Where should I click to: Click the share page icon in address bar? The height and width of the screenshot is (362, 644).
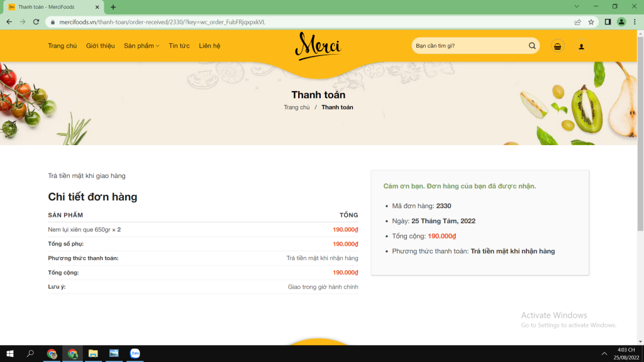577,22
